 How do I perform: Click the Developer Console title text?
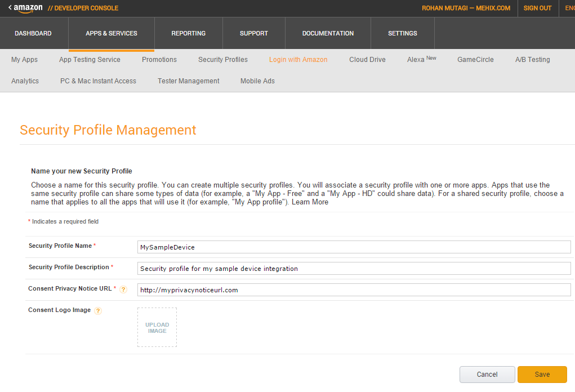pos(83,8)
